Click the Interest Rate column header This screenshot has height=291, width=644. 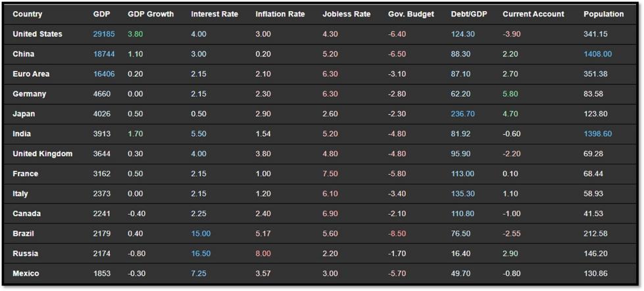click(214, 14)
